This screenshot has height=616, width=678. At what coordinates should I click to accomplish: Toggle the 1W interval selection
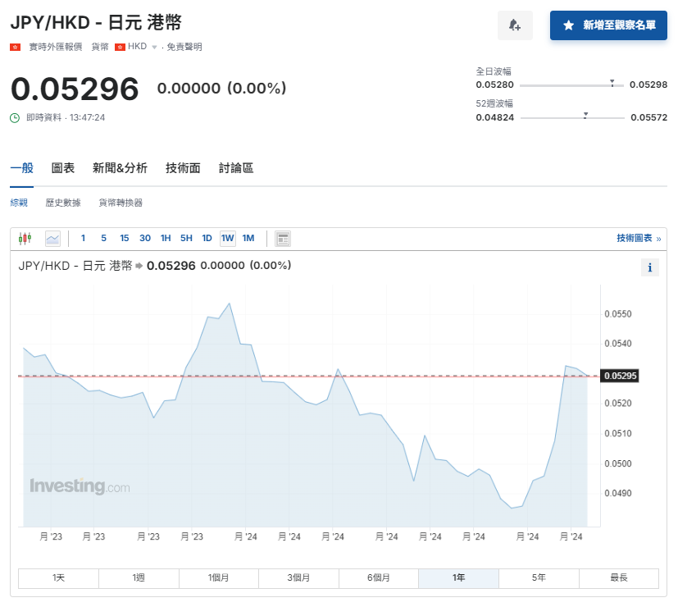click(227, 238)
